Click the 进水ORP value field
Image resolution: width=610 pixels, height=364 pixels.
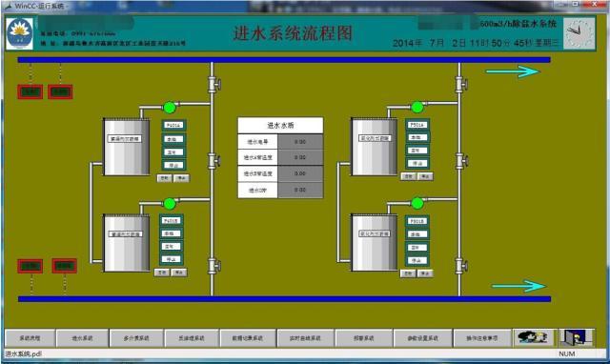pyautogui.click(x=300, y=190)
